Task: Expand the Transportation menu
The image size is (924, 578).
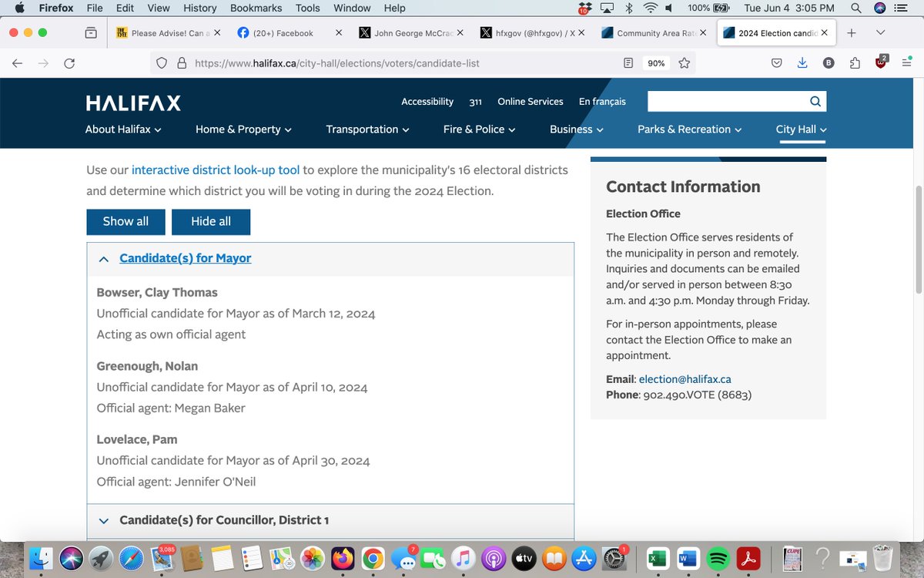Action: (x=367, y=129)
